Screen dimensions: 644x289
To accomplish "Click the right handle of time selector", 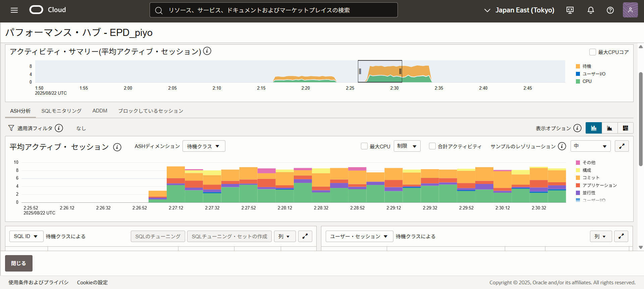I will point(400,71).
